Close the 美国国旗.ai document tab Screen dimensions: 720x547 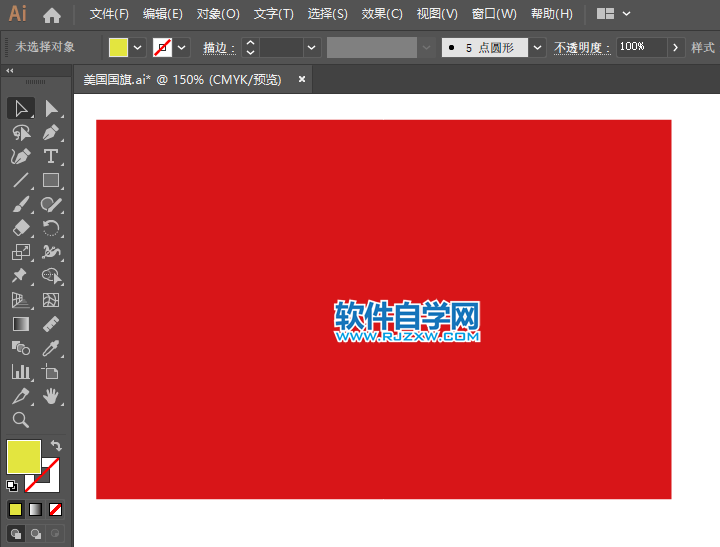click(303, 79)
